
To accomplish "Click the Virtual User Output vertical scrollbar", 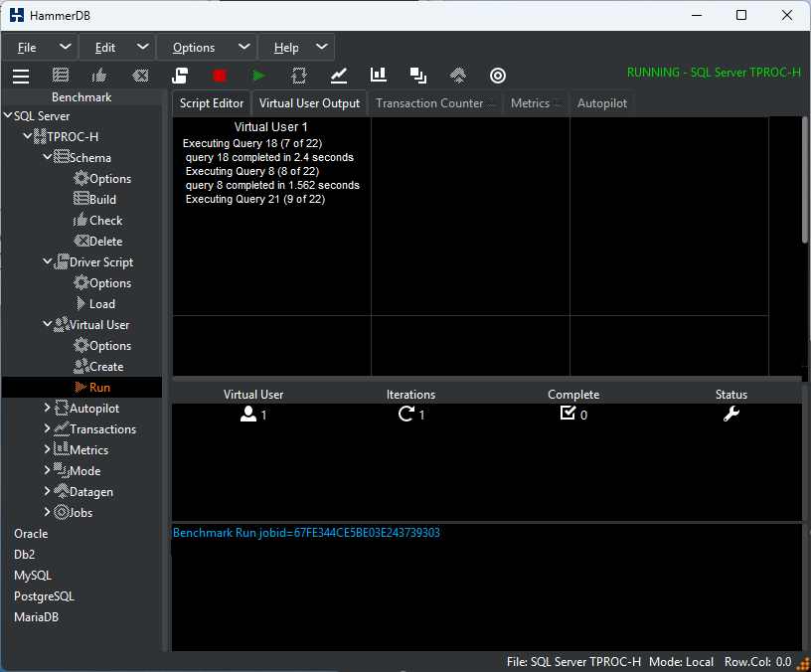I will click(805, 179).
